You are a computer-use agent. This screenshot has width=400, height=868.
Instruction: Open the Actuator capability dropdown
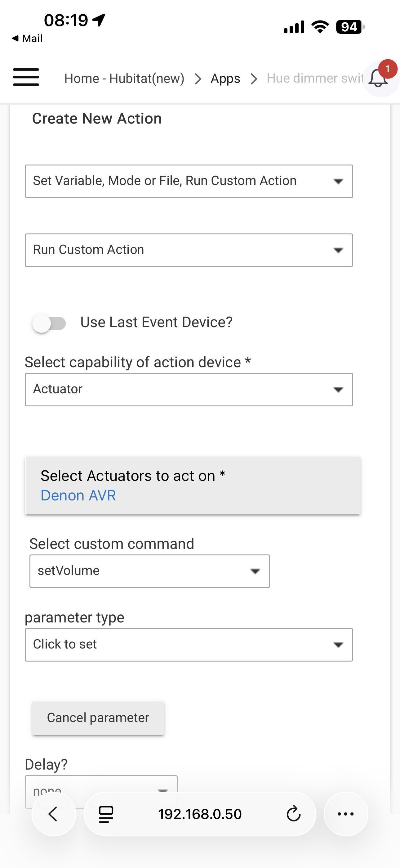(189, 390)
